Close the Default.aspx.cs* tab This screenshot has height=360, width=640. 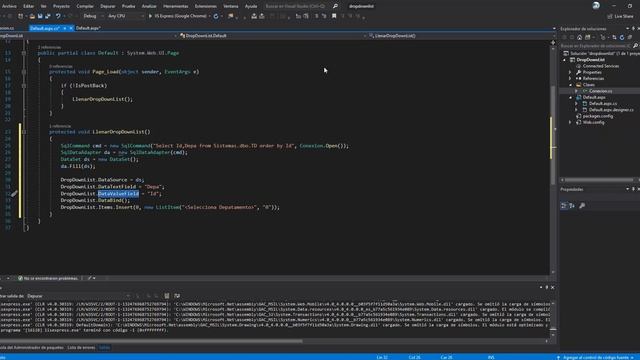[71, 28]
